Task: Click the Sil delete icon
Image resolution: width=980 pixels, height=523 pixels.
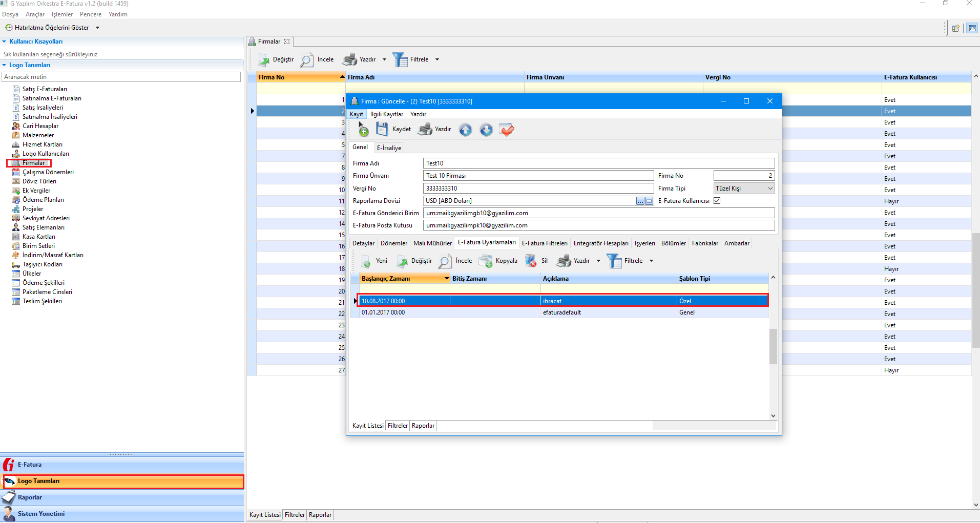Action: [x=531, y=261]
